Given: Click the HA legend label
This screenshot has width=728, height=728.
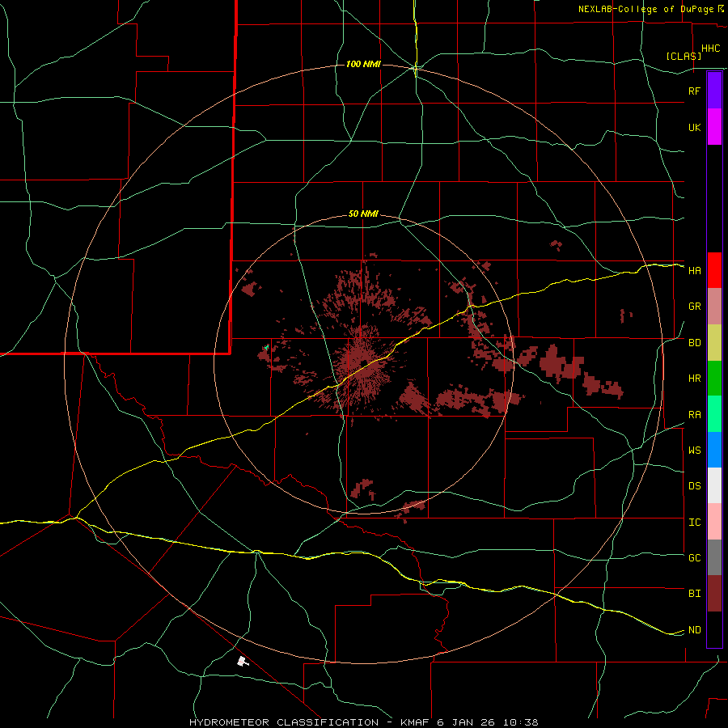Looking at the screenshot, I should pos(694,270).
